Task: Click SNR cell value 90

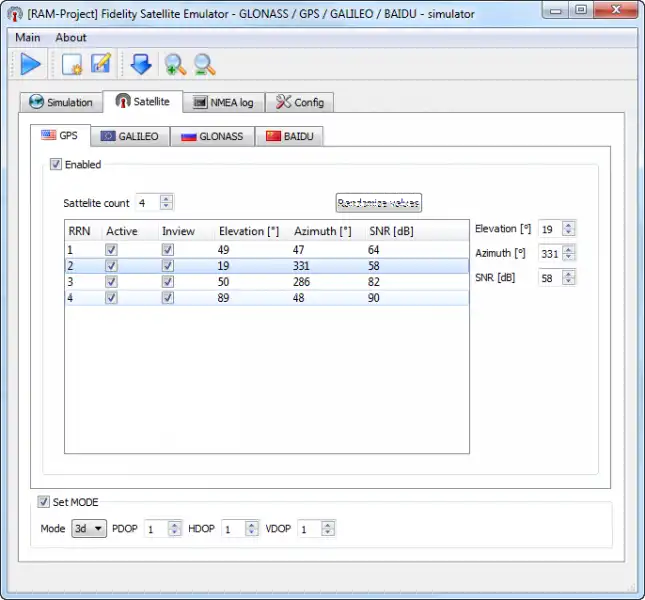Action: [374, 298]
